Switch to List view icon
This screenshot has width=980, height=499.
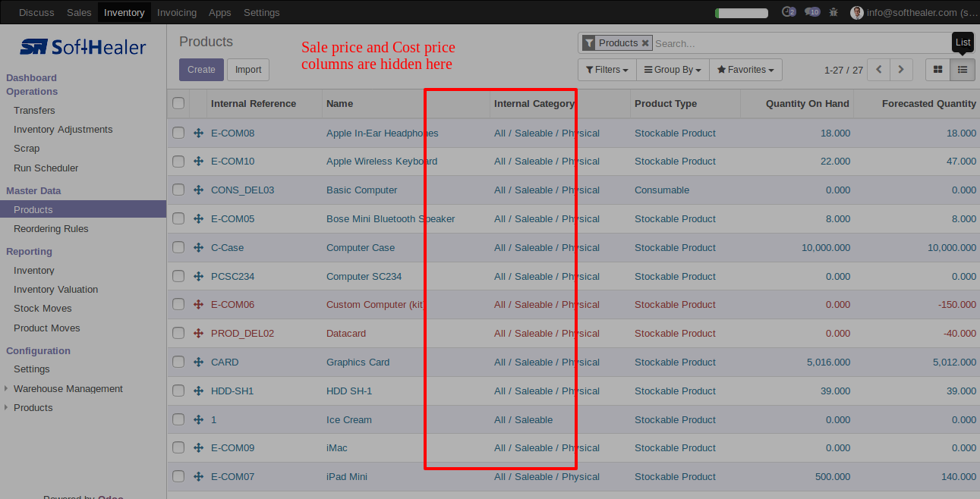point(963,70)
